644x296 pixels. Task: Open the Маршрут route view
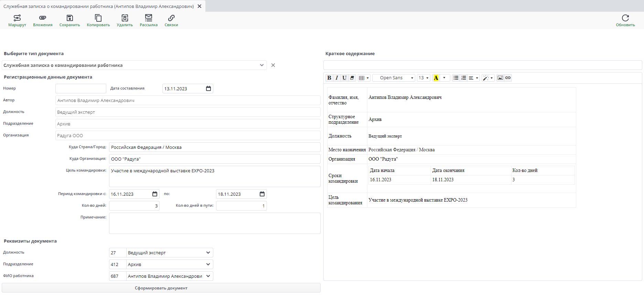click(17, 20)
